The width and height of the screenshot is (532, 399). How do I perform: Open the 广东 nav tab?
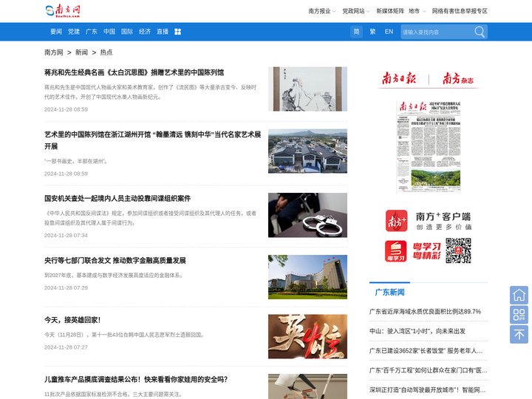pos(92,32)
